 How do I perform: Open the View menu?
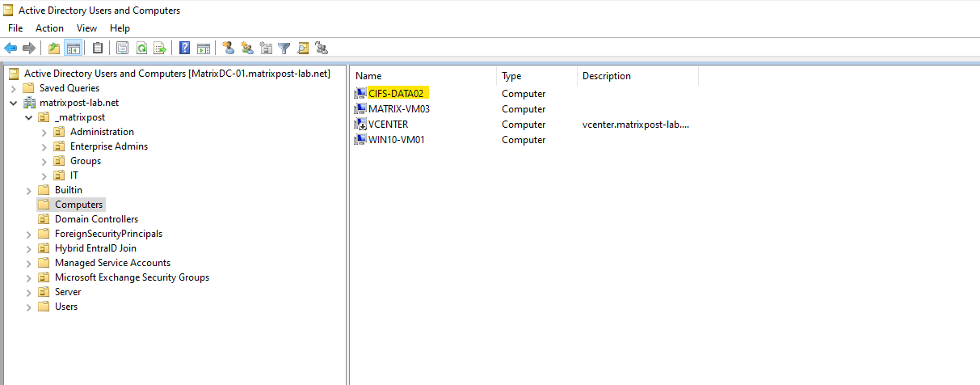pos(86,28)
